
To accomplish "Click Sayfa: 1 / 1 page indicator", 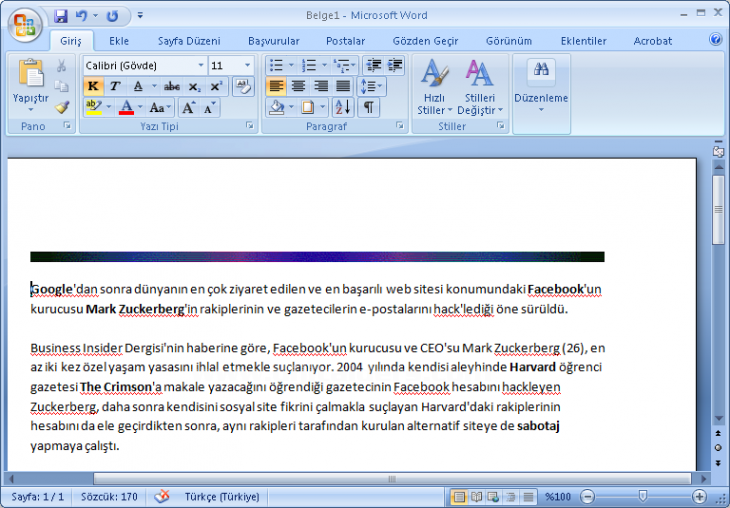I will (38, 497).
